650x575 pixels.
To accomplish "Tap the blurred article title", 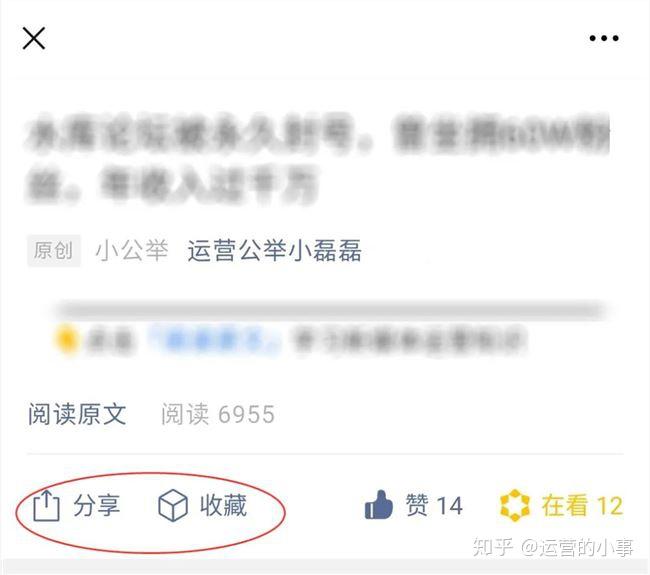I will (317, 159).
